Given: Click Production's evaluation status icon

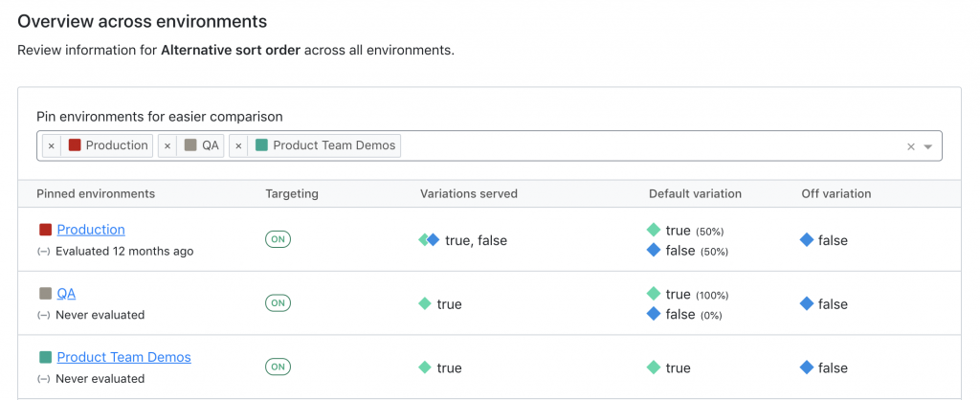Looking at the screenshot, I should (44, 252).
